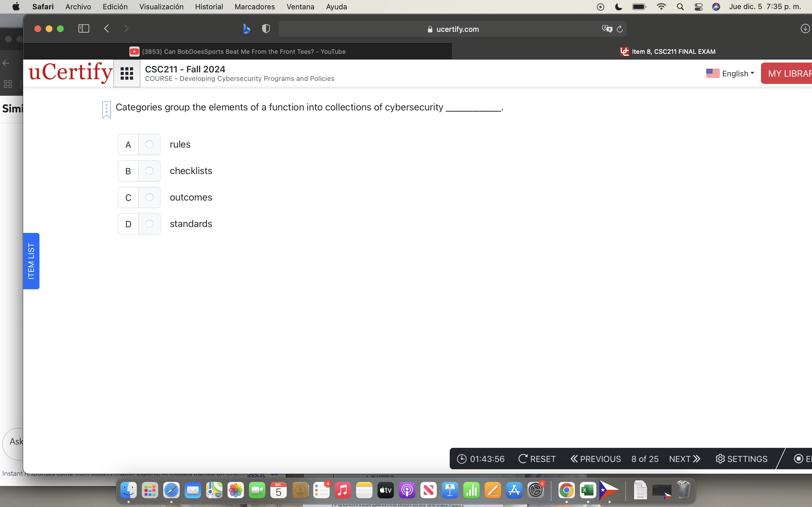
Task: Open the English language dropdown
Action: tap(736, 73)
